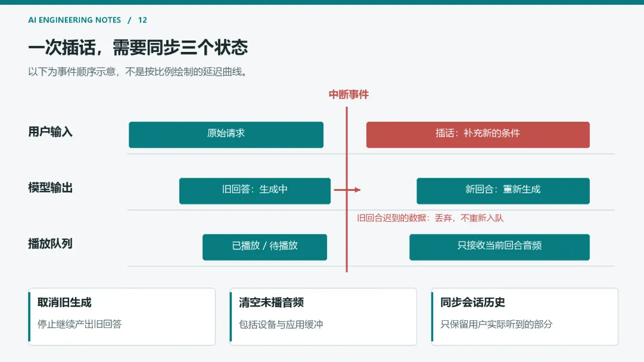
Task: Click the text '只保留用户实际听到的部分'
Action: (496, 324)
